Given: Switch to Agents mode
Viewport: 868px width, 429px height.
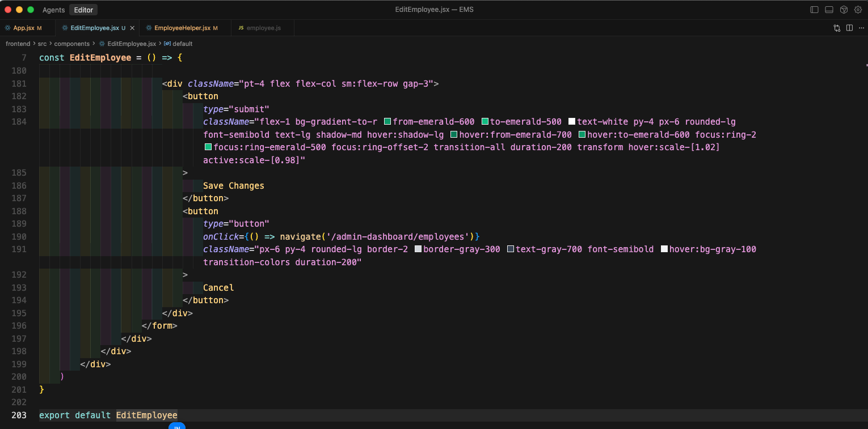Looking at the screenshot, I should coord(53,10).
